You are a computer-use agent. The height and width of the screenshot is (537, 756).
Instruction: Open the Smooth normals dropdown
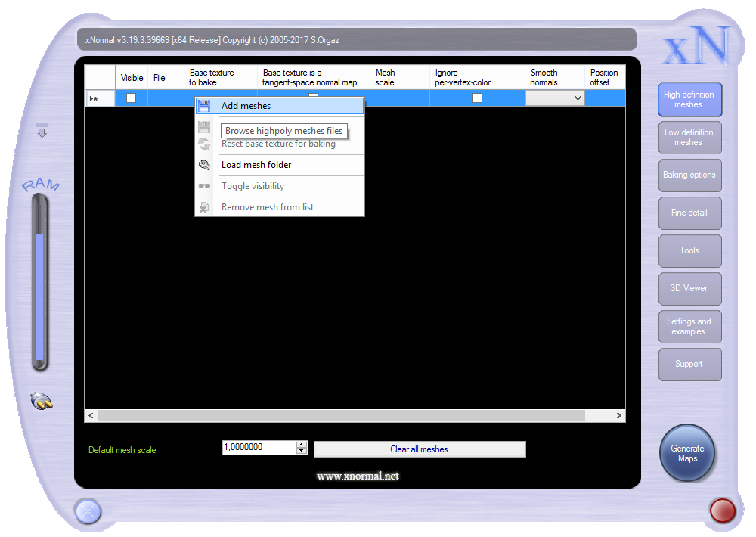coord(578,98)
